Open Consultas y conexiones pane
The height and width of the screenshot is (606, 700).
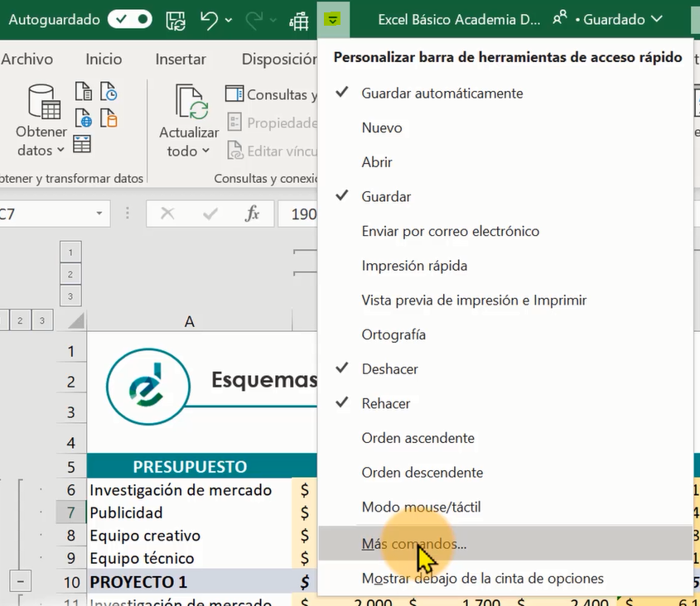point(272,94)
